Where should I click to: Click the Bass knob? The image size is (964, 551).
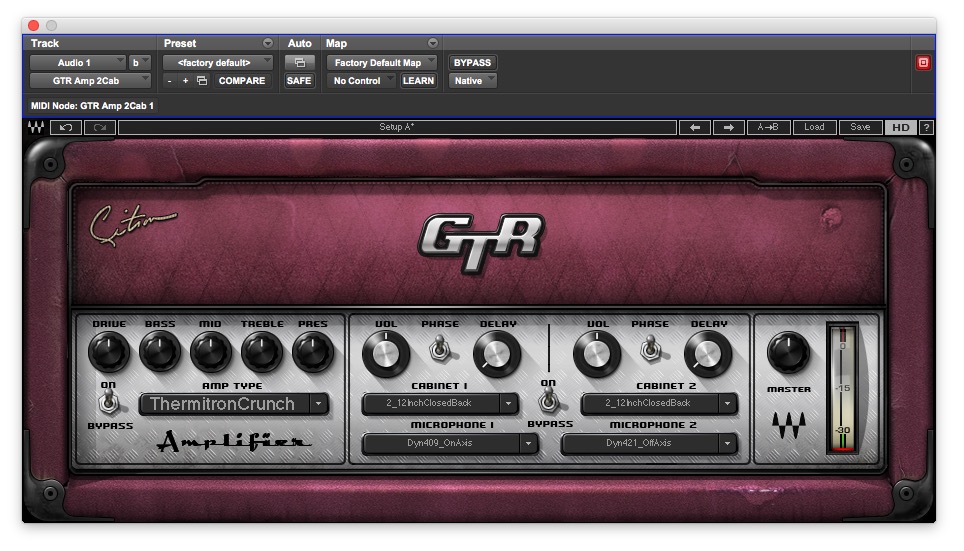click(160, 352)
